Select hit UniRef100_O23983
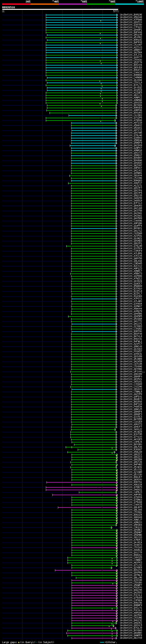Image resolution: width=146 pixels, height=644 pixels. (131, 326)
